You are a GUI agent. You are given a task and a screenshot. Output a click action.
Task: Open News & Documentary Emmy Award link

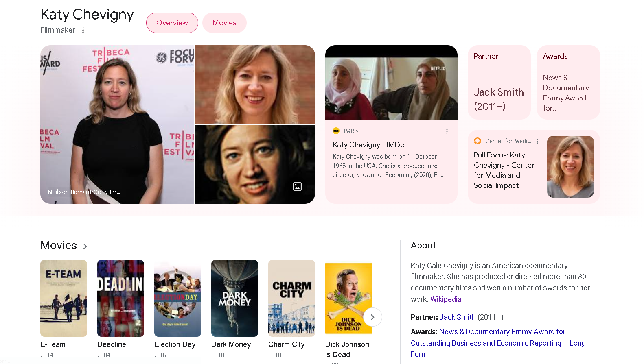click(x=498, y=343)
